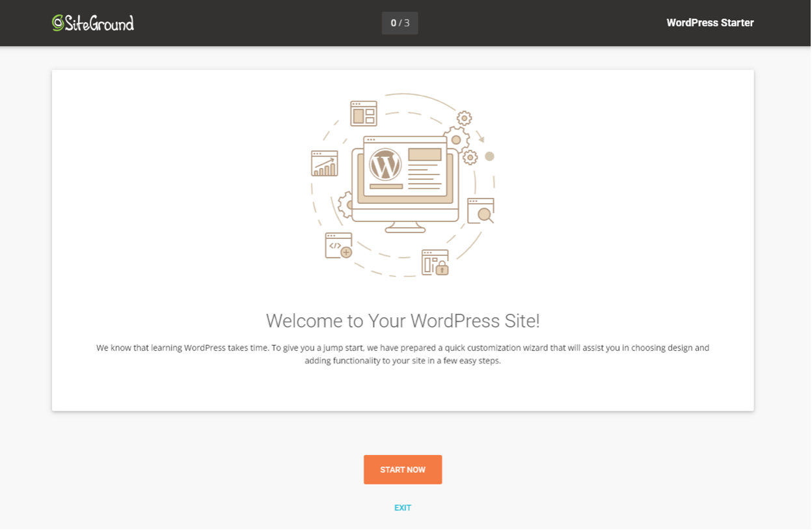The height and width of the screenshot is (530, 812).
Task: Click the EXIT link
Action: pyautogui.click(x=403, y=507)
